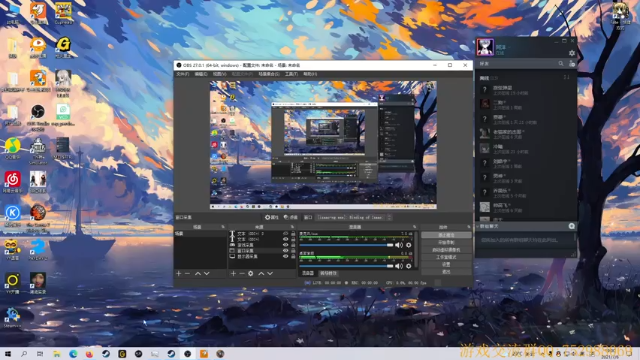Open the Settings button in OBS Controls
The height and width of the screenshot is (360, 640).
coord(446,264)
